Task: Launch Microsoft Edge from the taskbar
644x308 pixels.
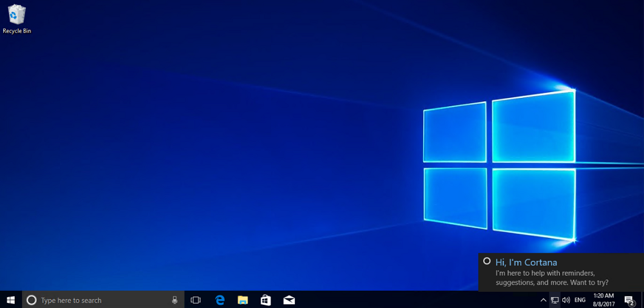Action: (220, 300)
